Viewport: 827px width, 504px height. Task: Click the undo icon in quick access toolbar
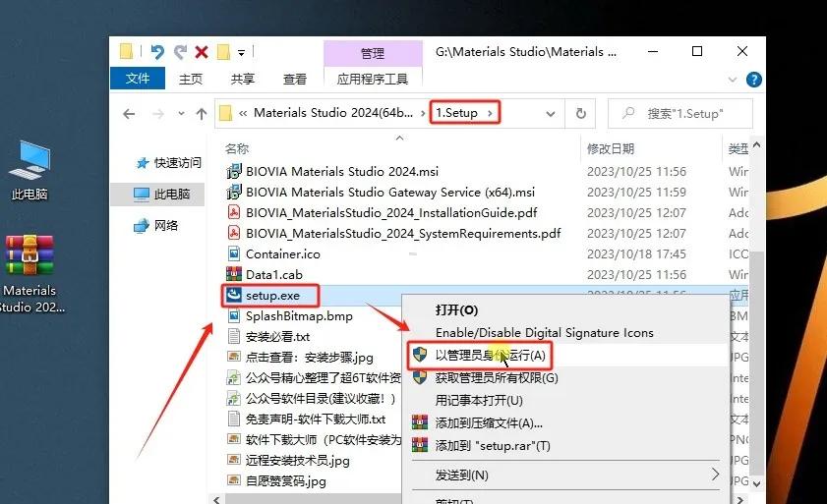(157, 52)
